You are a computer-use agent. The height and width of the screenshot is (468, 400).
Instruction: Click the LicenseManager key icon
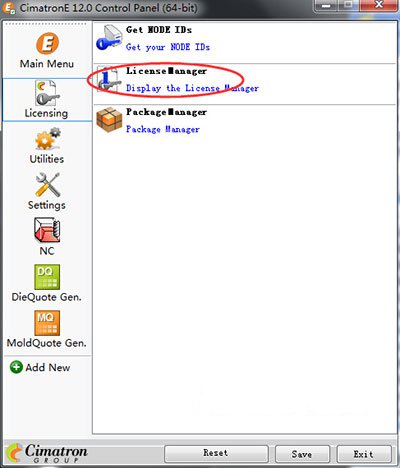click(108, 80)
